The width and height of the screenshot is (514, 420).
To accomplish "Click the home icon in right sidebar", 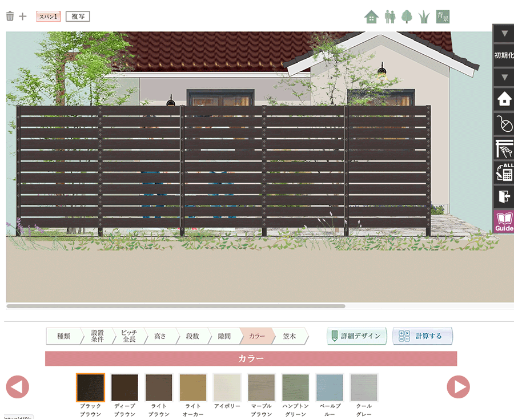I will click(504, 99).
